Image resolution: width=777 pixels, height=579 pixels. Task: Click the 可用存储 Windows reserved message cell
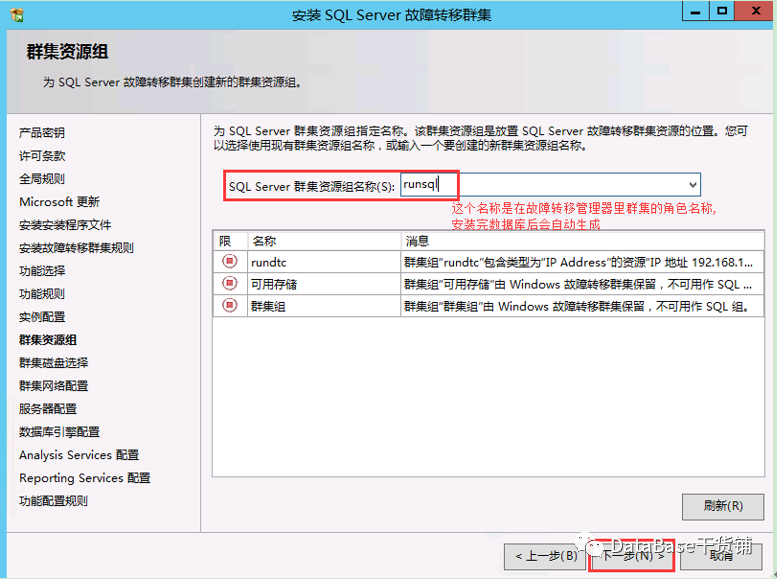point(582,284)
